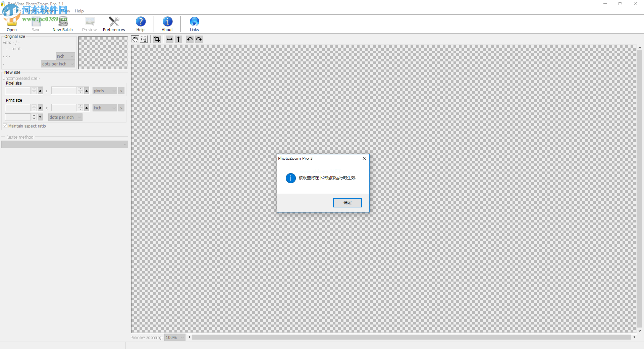
Task: Open the Preview zooming 100% dropdown
Action: (175, 337)
